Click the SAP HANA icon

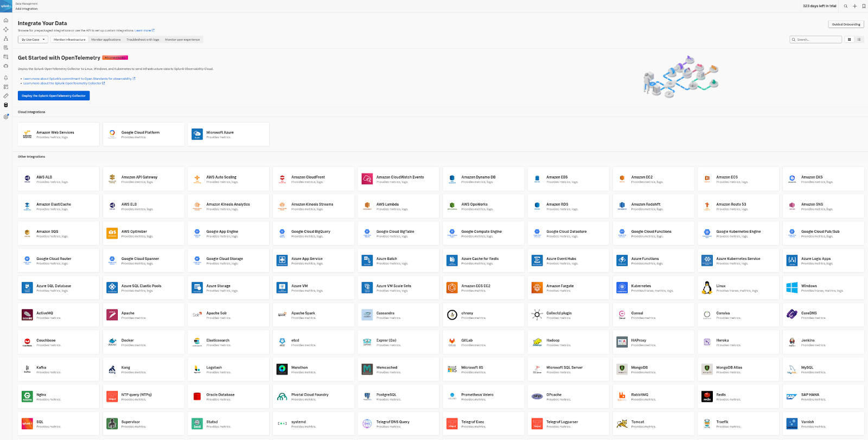[x=792, y=397]
